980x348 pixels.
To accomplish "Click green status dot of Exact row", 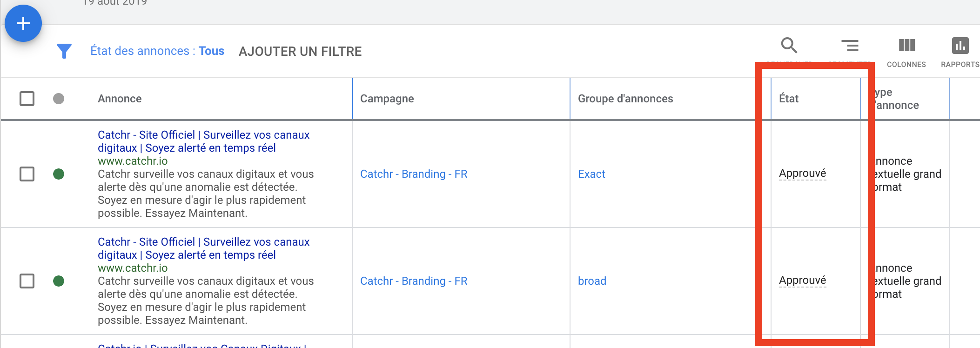I will click(x=59, y=174).
